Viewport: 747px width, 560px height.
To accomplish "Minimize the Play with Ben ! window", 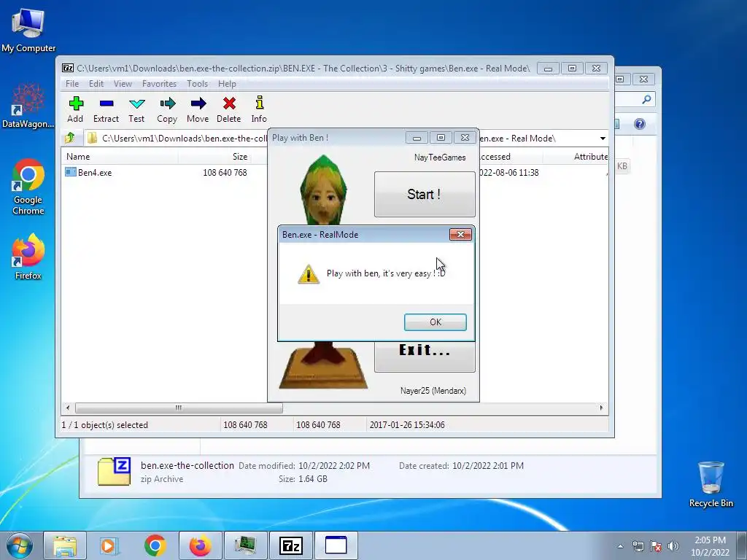I will point(417,138).
